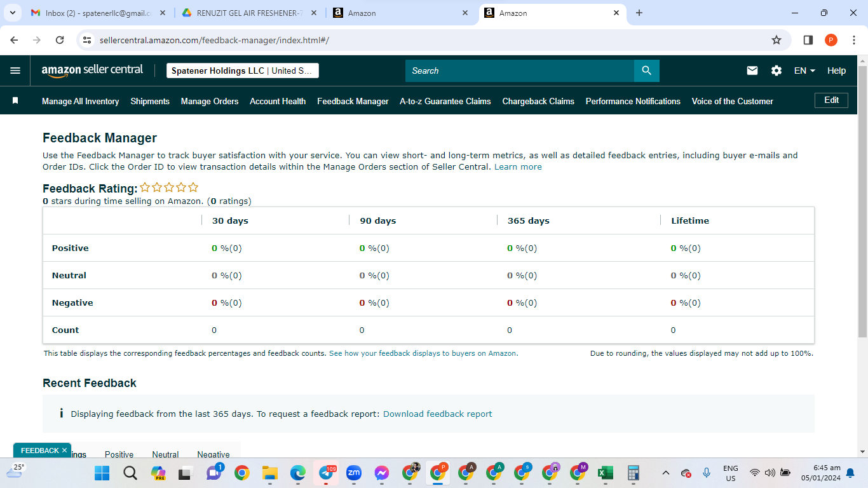Open Excel from the taskbar
Image resolution: width=868 pixels, height=488 pixels.
(605, 473)
